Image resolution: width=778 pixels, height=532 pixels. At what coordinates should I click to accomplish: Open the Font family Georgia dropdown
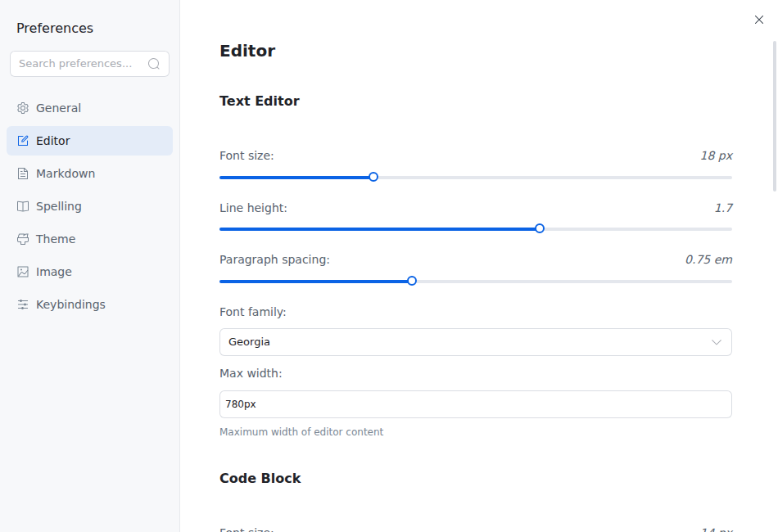[475, 342]
